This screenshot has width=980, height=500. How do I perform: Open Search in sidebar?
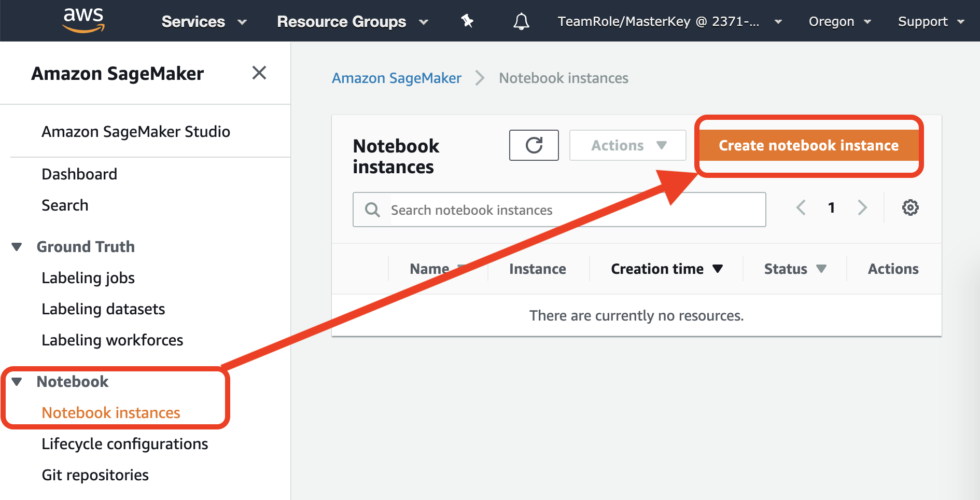[65, 205]
